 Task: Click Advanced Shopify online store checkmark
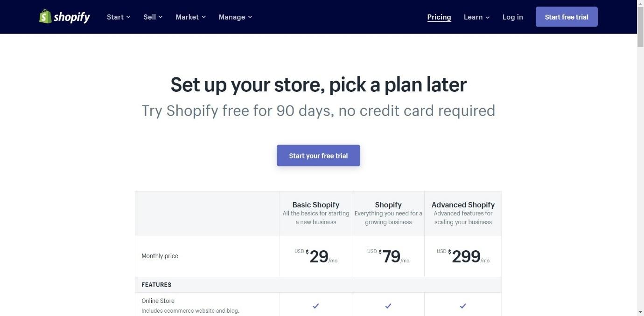tap(463, 306)
